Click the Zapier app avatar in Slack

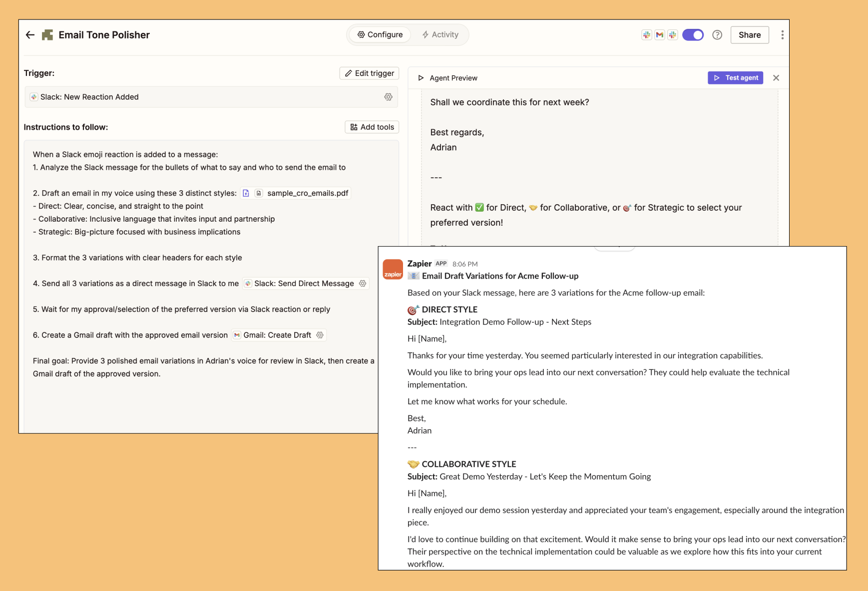[x=393, y=270]
